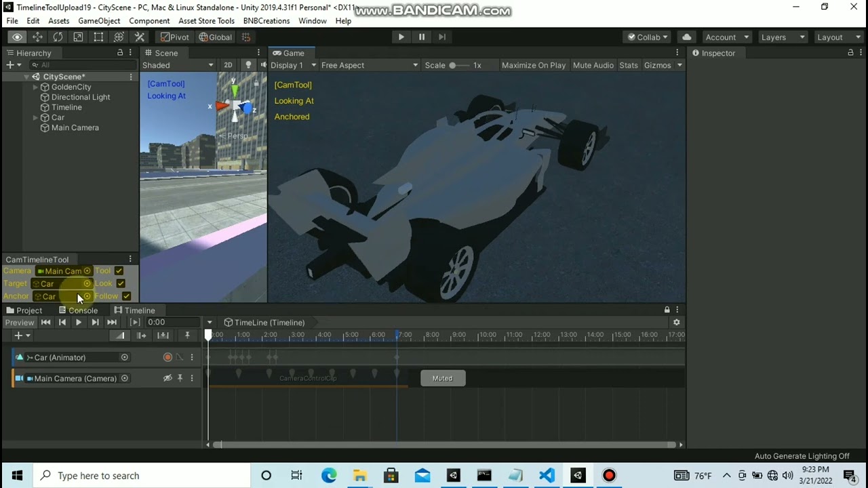Uncheck the Look checkbox
Viewport: 868px width, 488px height.
point(121,283)
